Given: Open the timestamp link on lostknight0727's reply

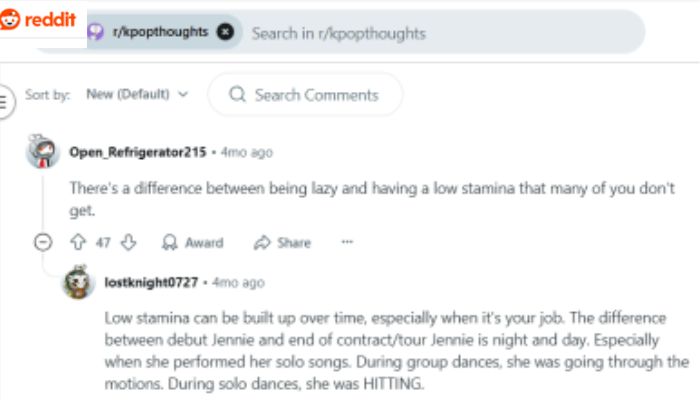Looking at the screenshot, I should 239,283.
